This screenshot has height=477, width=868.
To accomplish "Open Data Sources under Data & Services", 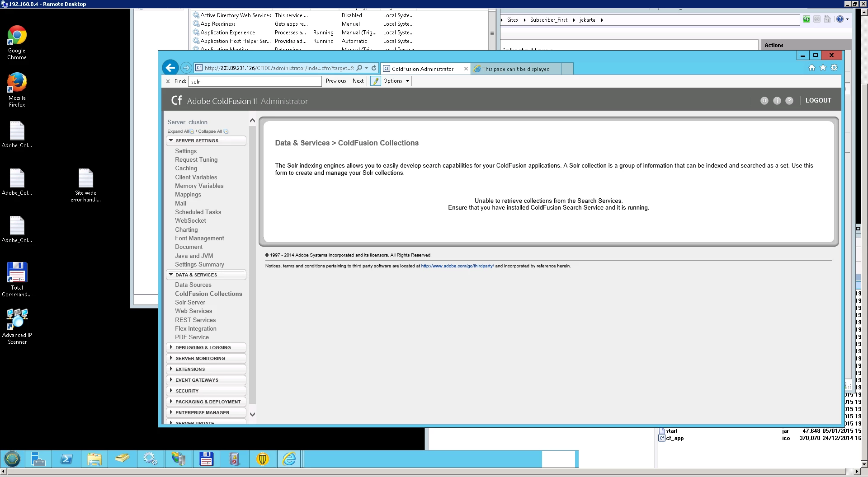I will [193, 285].
